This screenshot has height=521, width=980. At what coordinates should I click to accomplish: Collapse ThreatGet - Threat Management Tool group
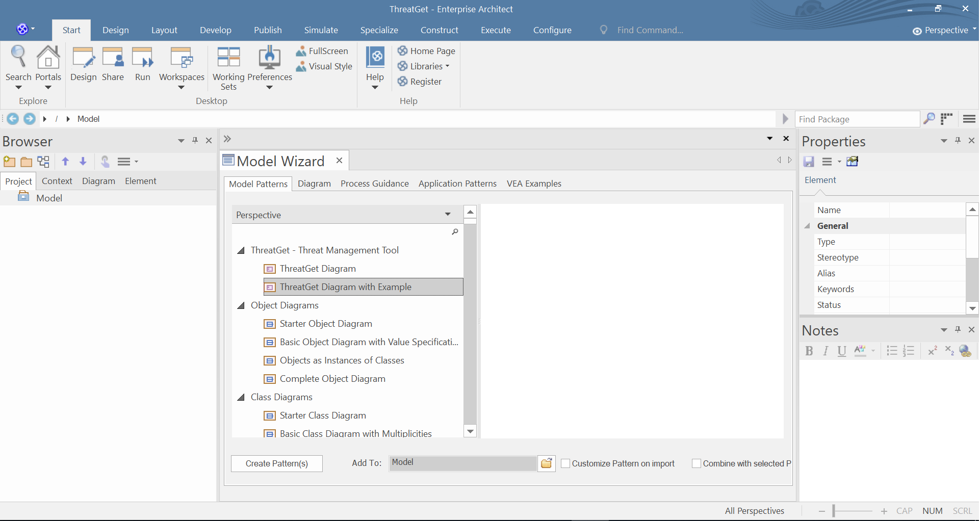241,251
